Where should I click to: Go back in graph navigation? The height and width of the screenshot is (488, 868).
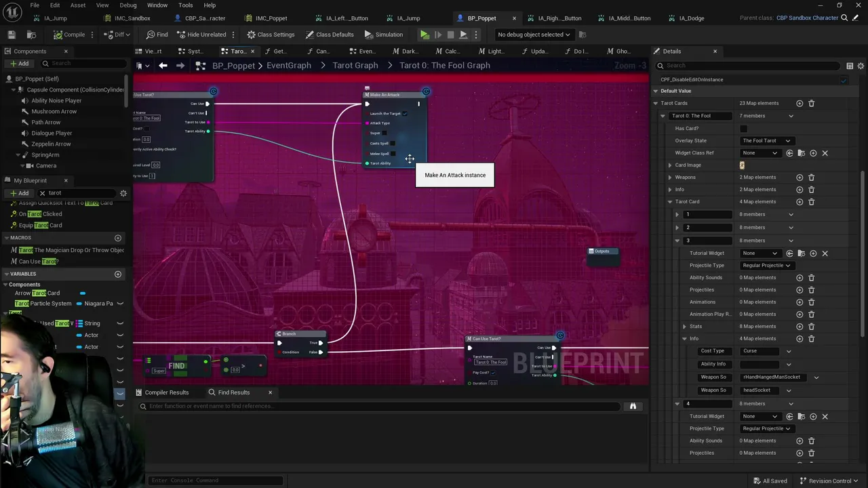(x=163, y=66)
